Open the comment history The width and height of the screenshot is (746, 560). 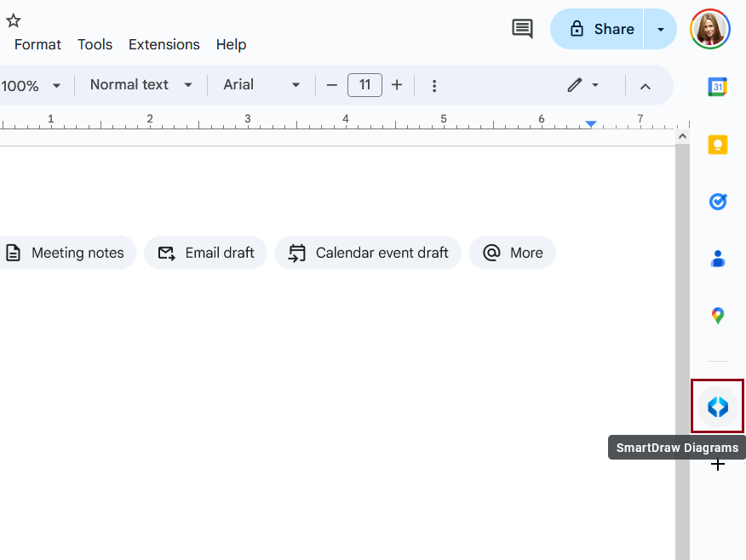coord(522,28)
